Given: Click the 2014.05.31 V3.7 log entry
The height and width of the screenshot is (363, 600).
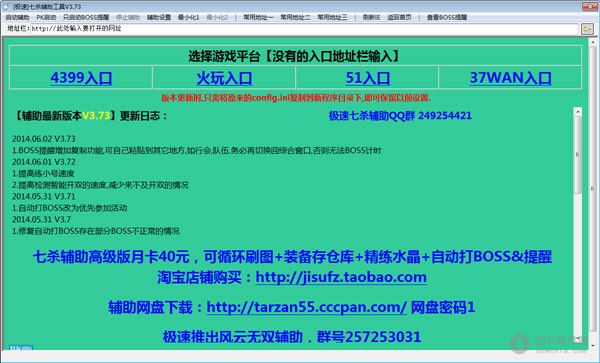Looking at the screenshot, I should [42, 219].
